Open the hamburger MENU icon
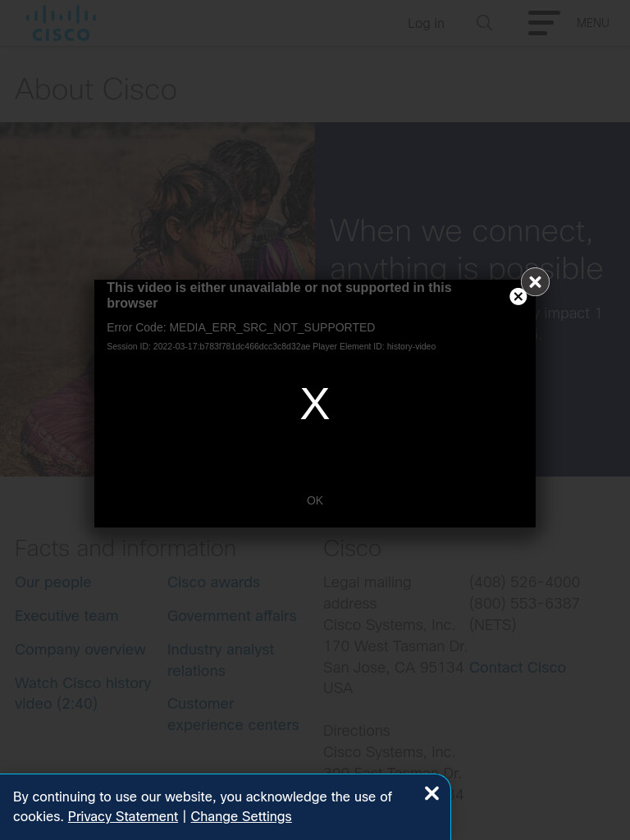630x840 pixels. (544, 23)
